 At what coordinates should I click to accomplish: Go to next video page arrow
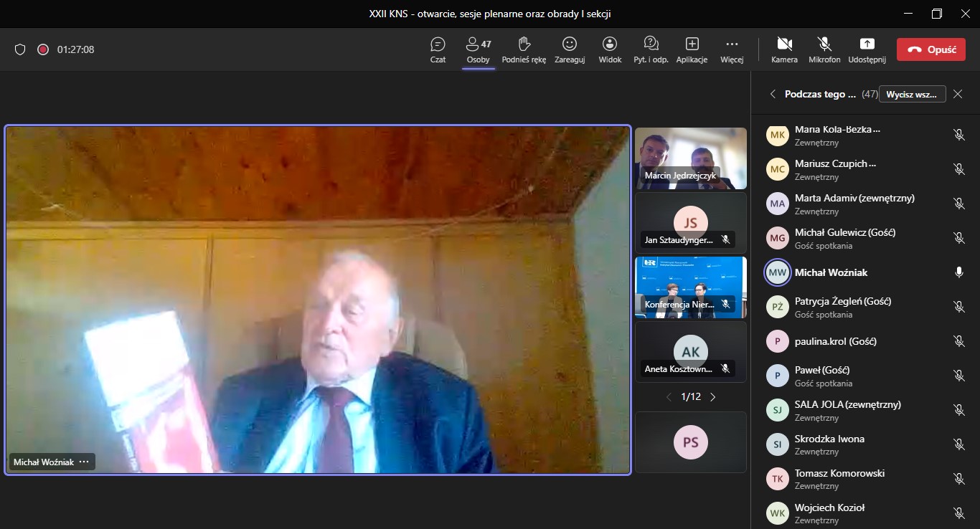pos(712,397)
